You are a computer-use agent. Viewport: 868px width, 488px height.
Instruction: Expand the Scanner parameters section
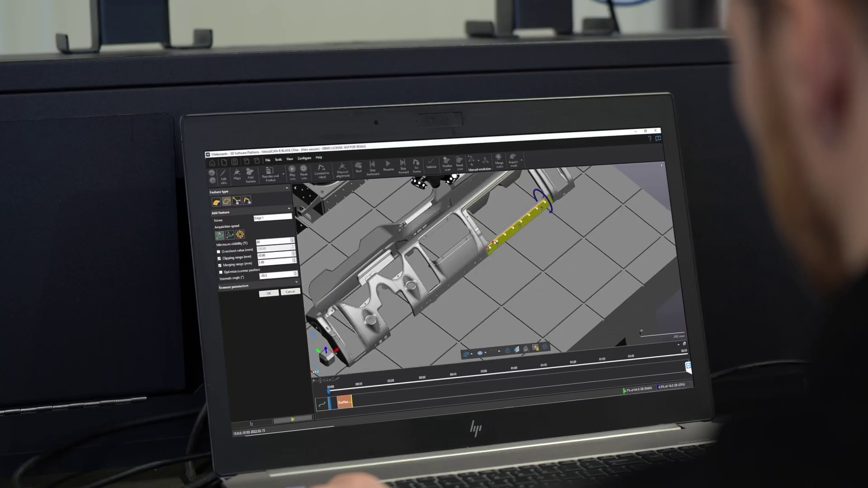(x=297, y=282)
